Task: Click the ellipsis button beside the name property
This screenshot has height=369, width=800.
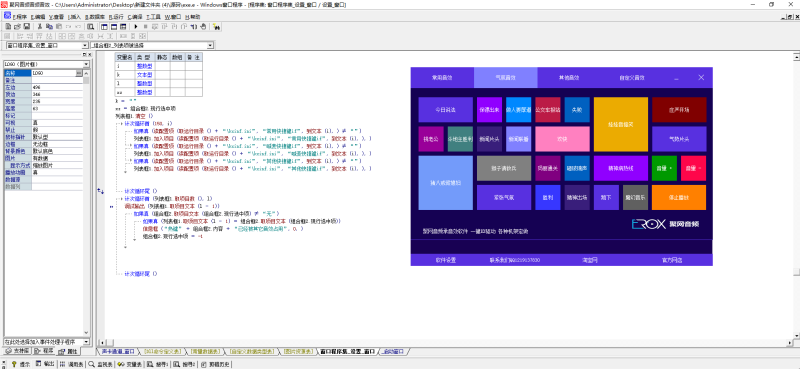Action: click(79, 73)
